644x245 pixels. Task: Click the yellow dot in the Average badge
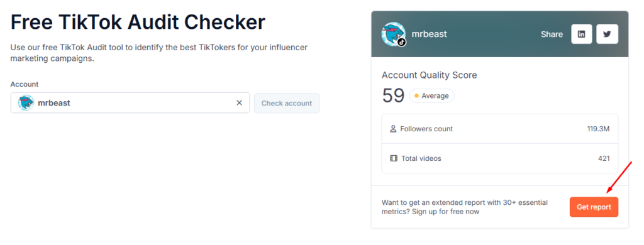tap(416, 95)
